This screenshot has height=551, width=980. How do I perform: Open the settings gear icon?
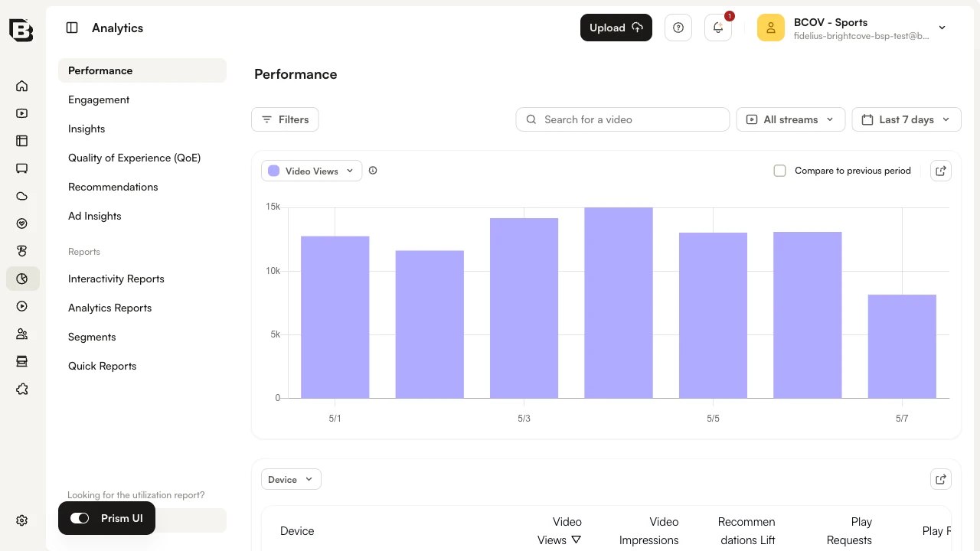point(22,520)
